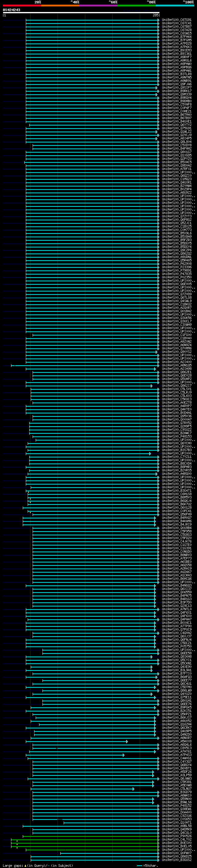
Task: Click the red ~20% identity legend segment
Action: pos(22,6)
